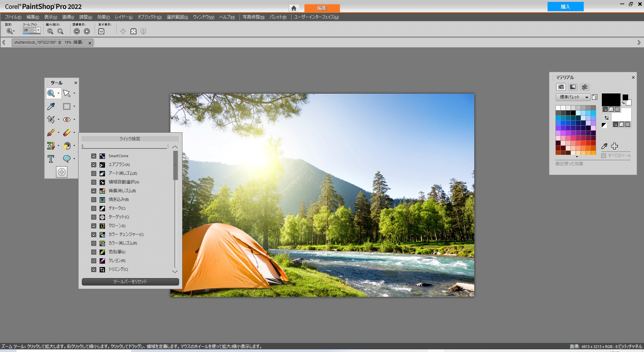Click the quick search input field

click(124, 146)
